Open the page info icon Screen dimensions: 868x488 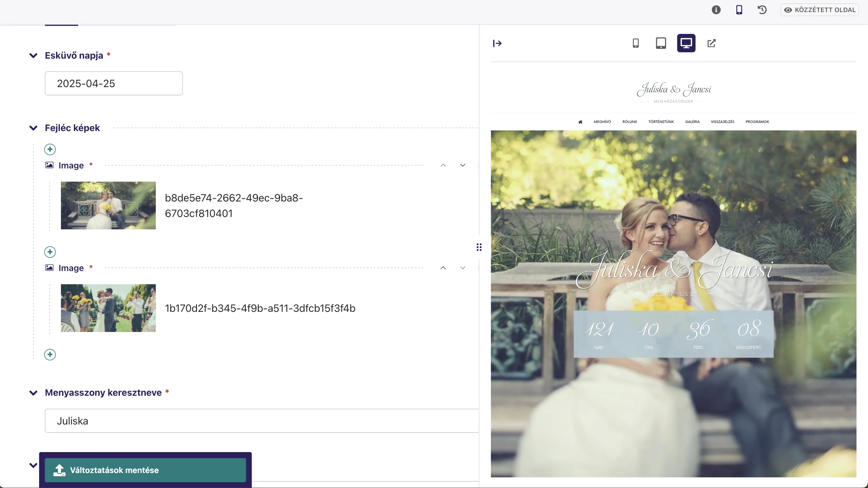coord(716,10)
